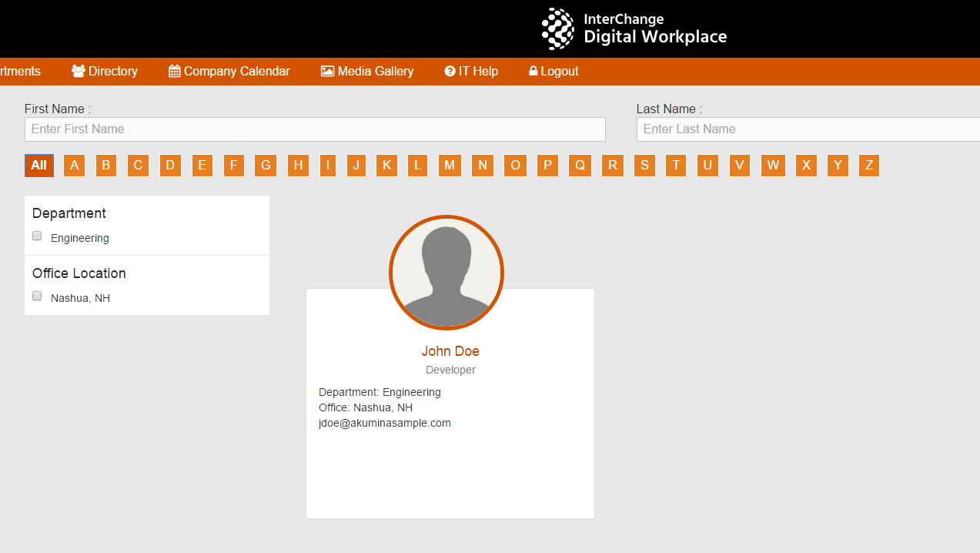Click the IT Help question icon
Viewport: 980px width, 553px height.
(x=450, y=71)
